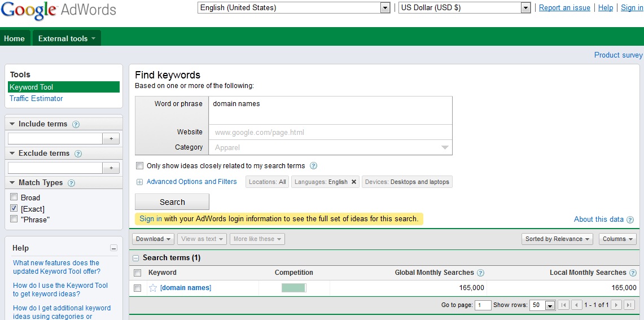Go to previous results page
Image resolution: width=644 pixels, height=320 pixels.
tap(577, 305)
